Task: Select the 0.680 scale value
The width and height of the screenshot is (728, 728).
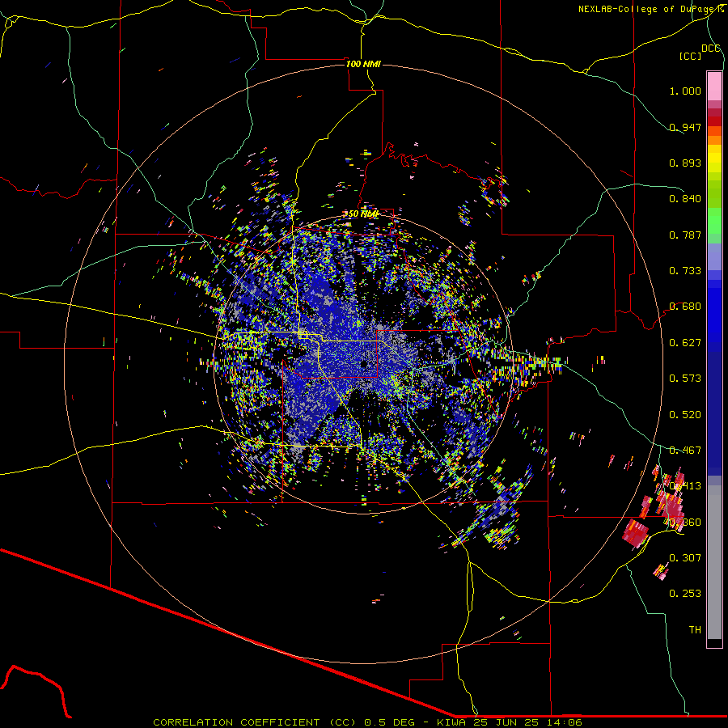Action: (685, 307)
